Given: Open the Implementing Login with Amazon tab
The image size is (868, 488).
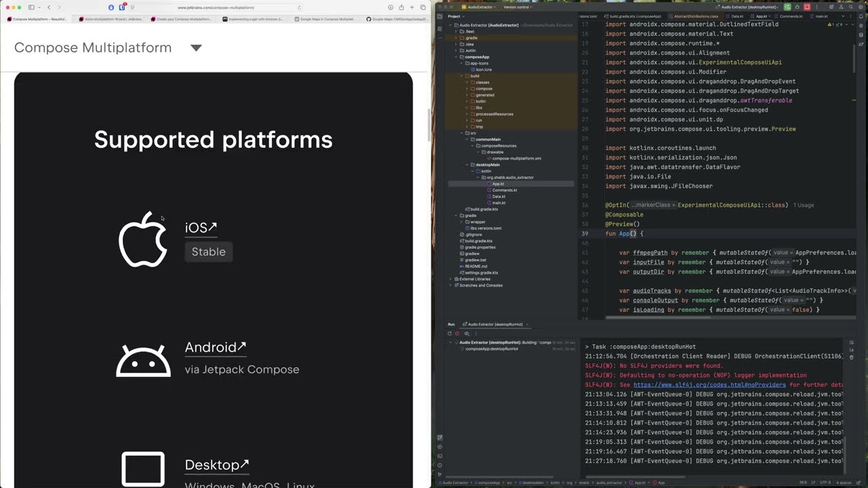Looking at the screenshot, I should [254, 19].
